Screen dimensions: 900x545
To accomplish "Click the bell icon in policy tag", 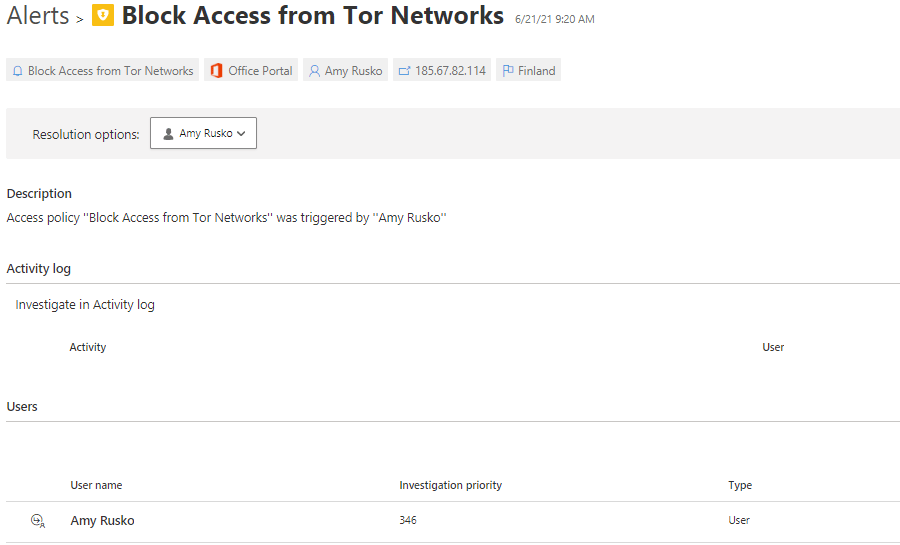I will (17, 71).
